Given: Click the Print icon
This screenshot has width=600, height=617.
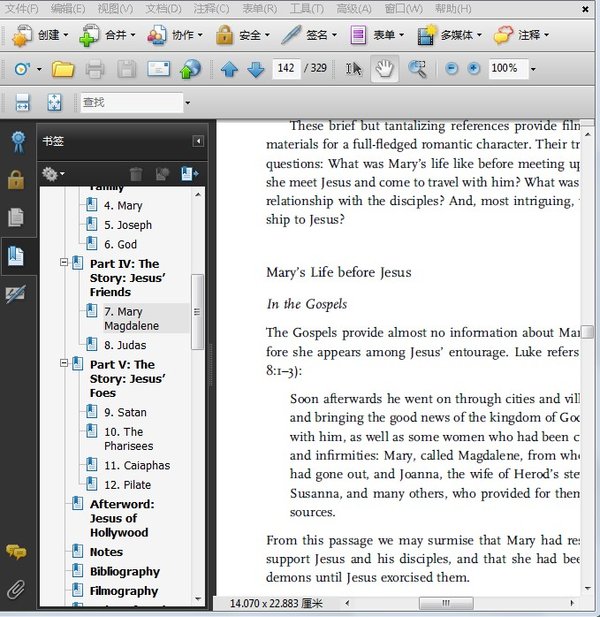Looking at the screenshot, I should click(95, 69).
